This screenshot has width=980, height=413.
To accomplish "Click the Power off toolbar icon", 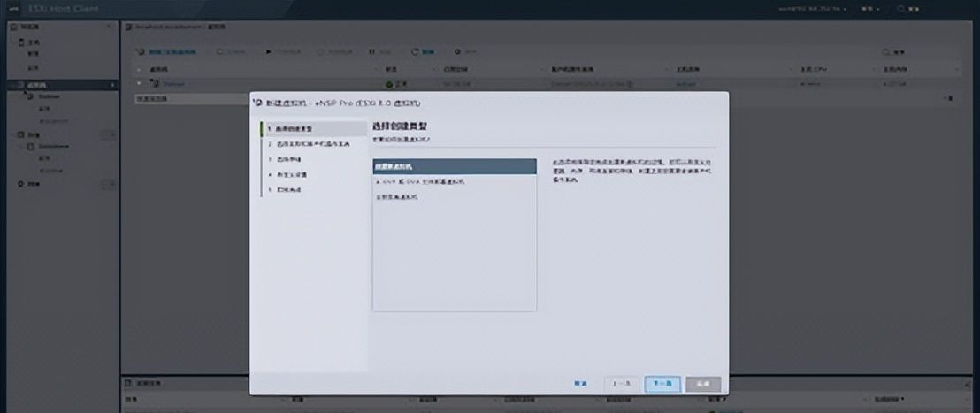I will 321,52.
